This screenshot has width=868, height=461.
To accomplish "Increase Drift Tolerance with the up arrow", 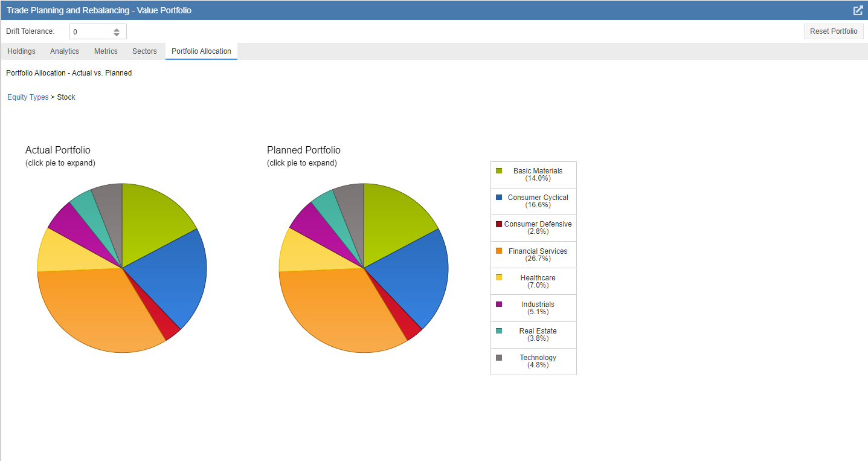I will pyautogui.click(x=117, y=29).
